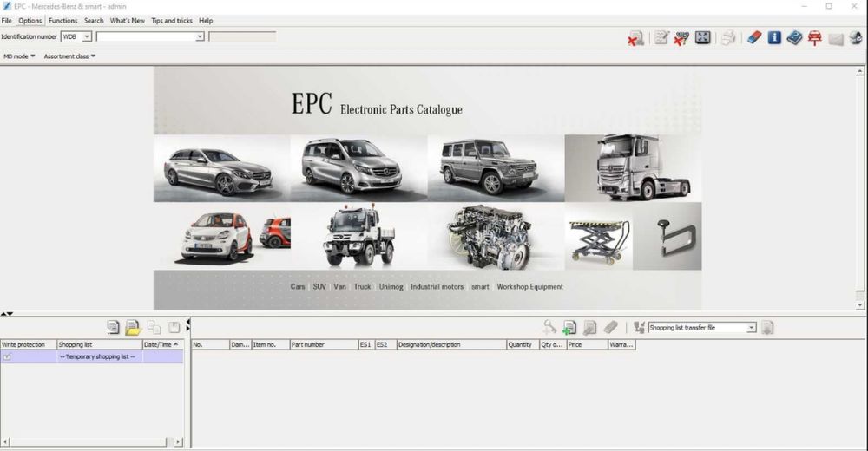Open the Assortment class dropdown
This screenshot has height=451, width=868.
(x=69, y=56)
